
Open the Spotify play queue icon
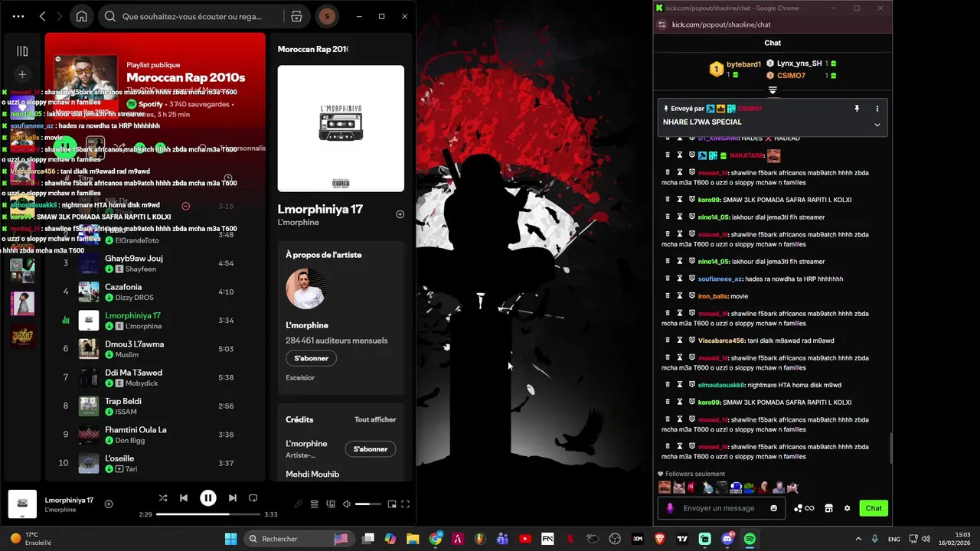click(x=315, y=504)
